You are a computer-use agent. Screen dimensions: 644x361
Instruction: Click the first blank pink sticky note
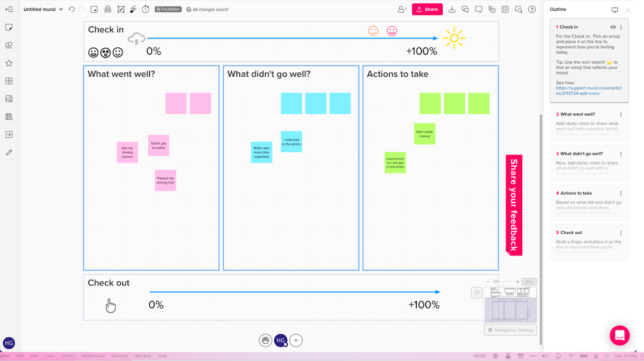coord(176,104)
